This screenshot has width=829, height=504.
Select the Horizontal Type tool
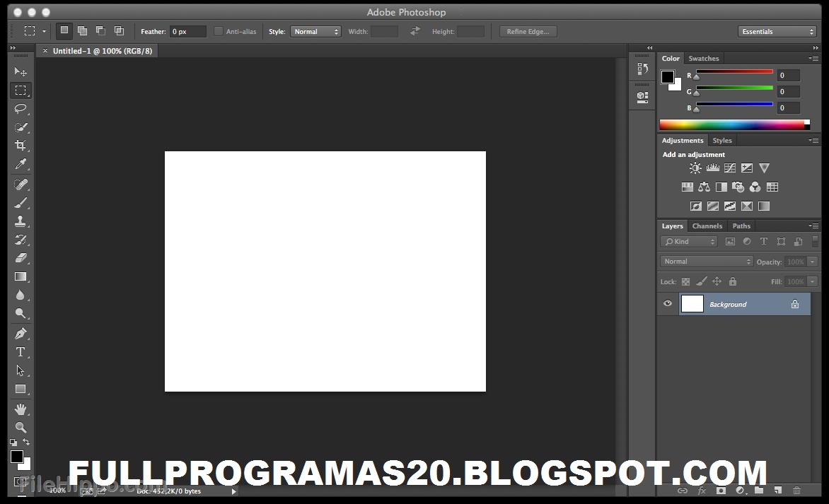21,352
